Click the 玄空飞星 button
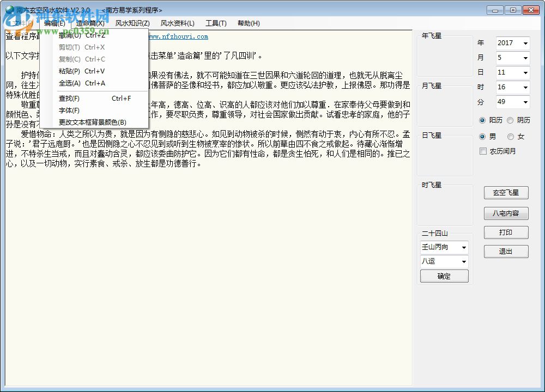 click(x=506, y=192)
